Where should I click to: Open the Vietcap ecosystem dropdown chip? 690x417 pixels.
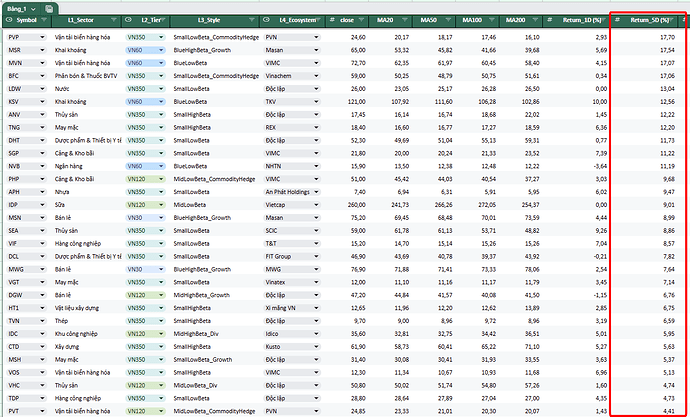292,205
